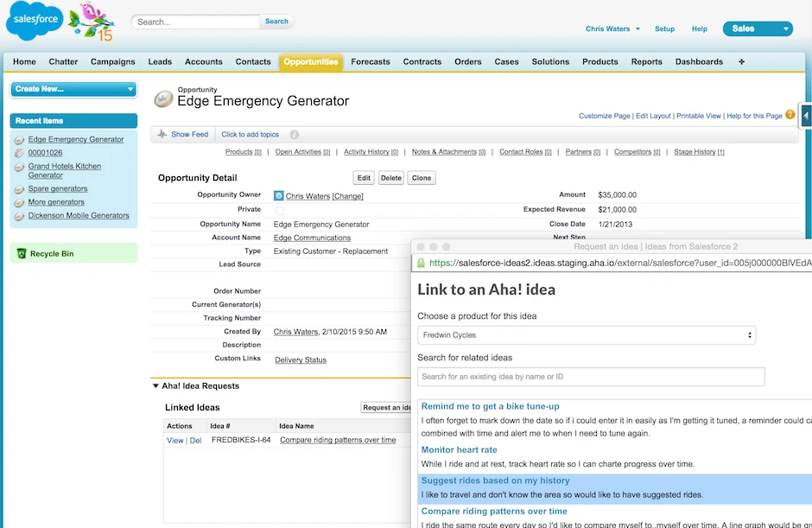Open the Opportunities tab
The width and height of the screenshot is (812, 528).
click(311, 61)
